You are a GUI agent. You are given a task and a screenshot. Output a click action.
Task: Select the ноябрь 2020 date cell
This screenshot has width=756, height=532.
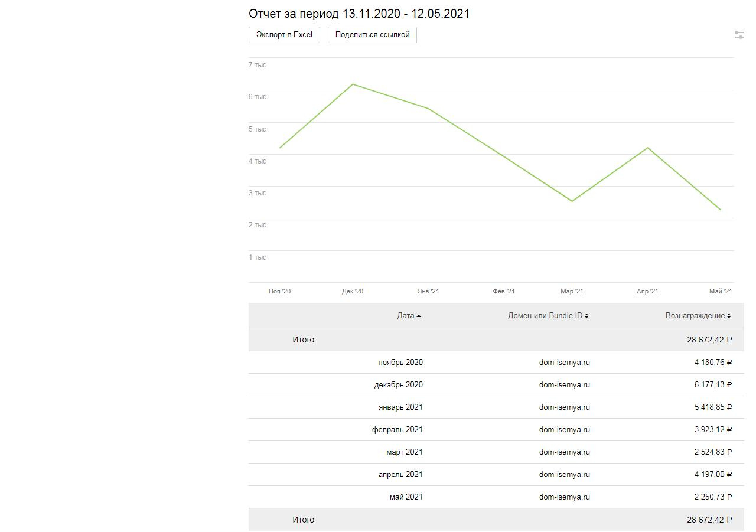pos(400,363)
